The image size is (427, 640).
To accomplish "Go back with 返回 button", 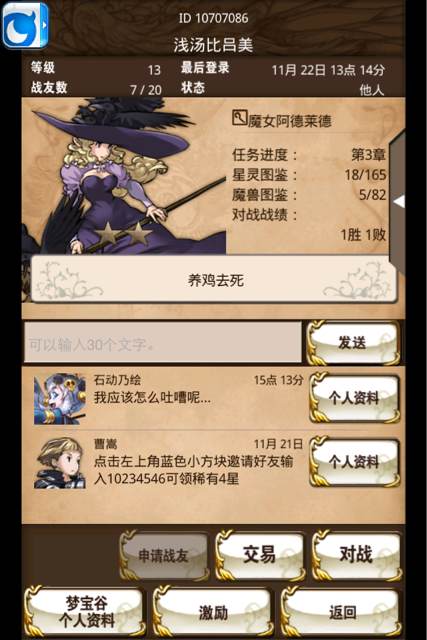I will pyautogui.click(x=342, y=611).
